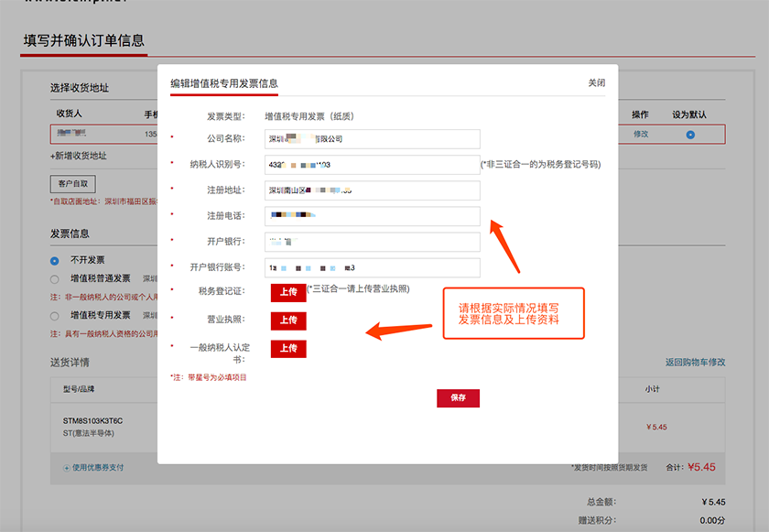Focus the 纳税人识别号 text field
Screen dimensions: 769x532
pos(372,165)
